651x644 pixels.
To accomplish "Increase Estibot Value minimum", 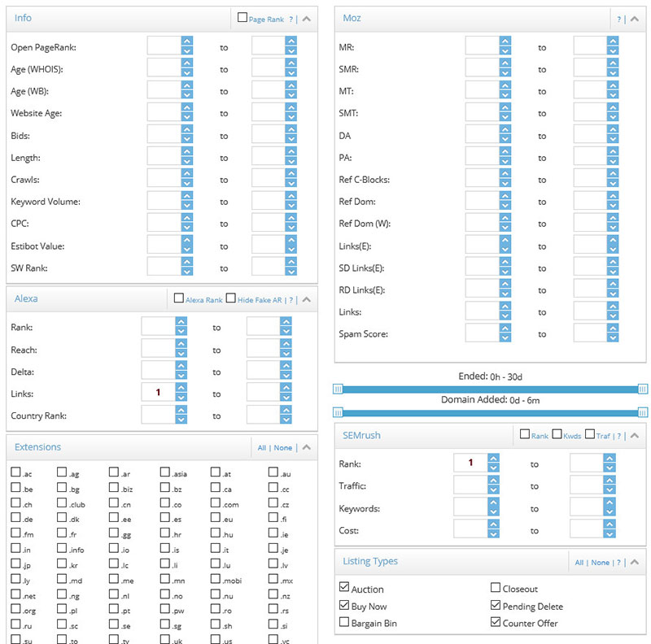I will (187, 239).
